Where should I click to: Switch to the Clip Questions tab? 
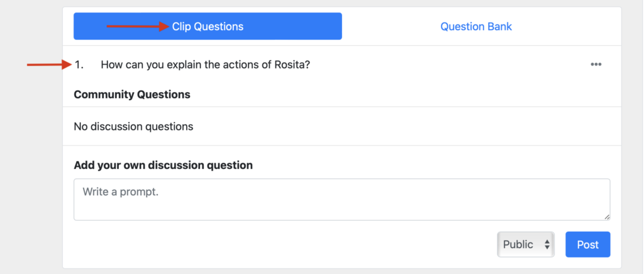208,26
